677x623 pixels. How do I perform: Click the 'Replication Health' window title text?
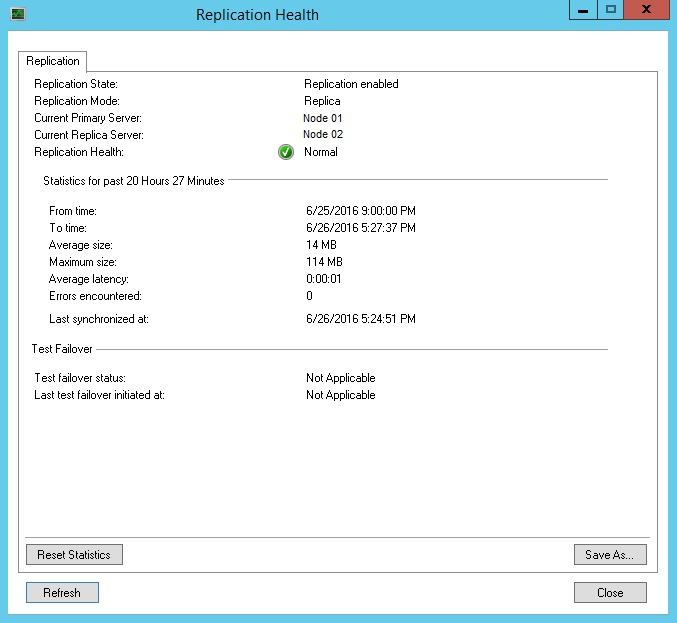pos(257,15)
